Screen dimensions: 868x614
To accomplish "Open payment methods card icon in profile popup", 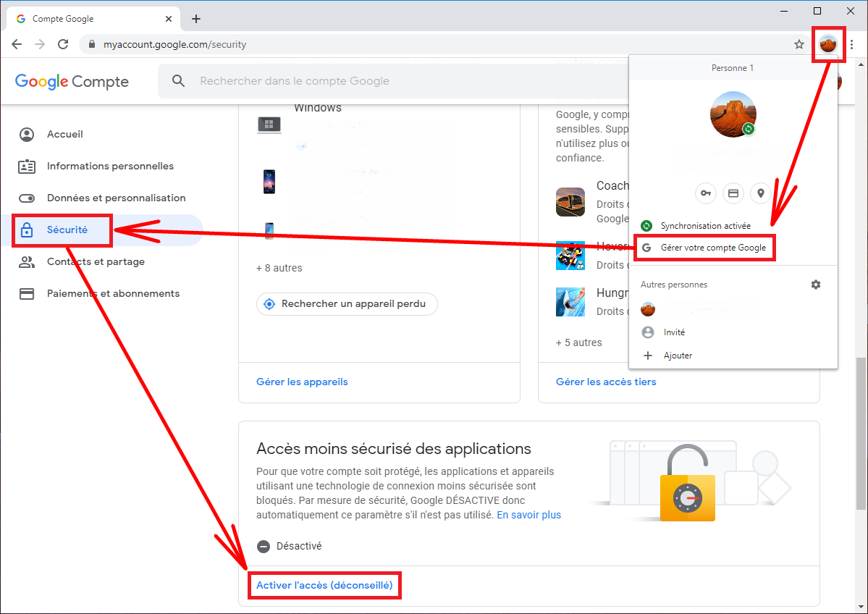I will pyautogui.click(x=733, y=193).
